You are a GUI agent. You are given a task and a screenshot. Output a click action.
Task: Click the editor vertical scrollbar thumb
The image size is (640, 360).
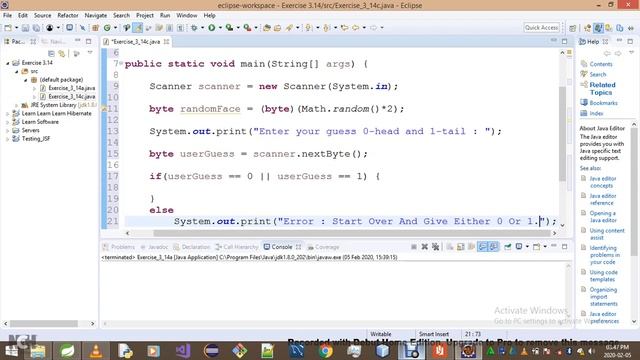pos(562,134)
